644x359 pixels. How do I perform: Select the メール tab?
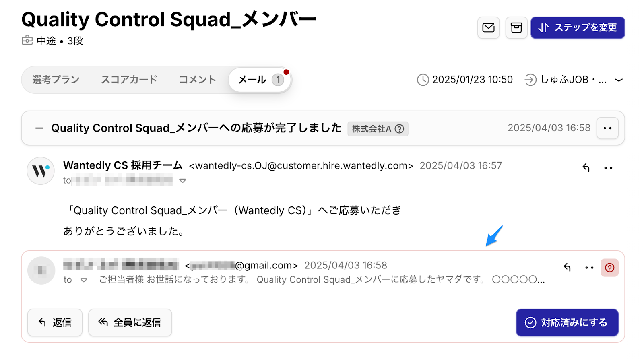260,80
